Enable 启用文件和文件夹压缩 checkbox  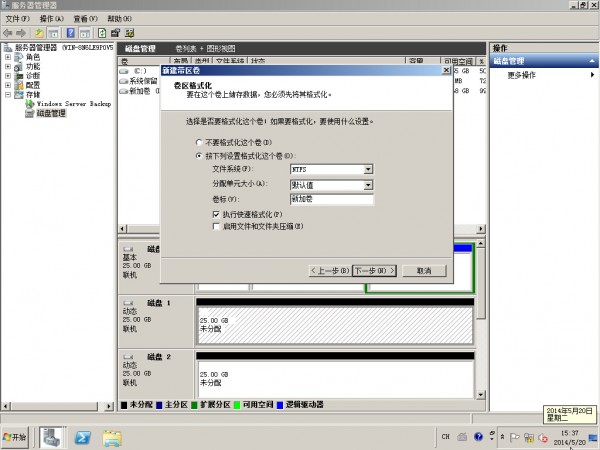[x=217, y=226]
